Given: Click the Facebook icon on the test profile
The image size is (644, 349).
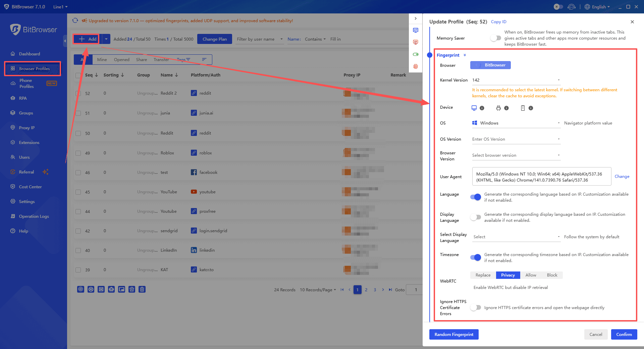Looking at the screenshot, I should coord(194,172).
